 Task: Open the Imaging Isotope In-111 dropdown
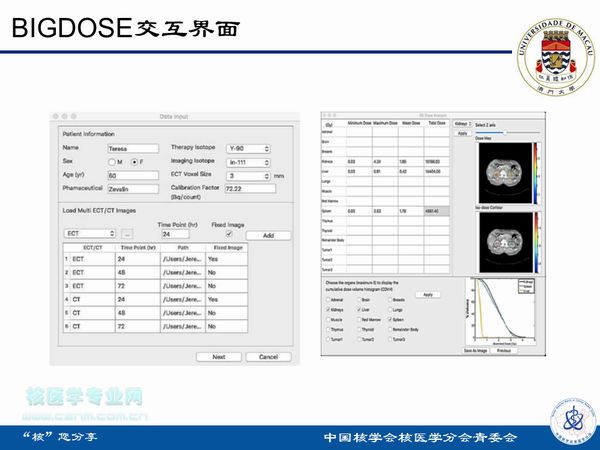(248, 161)
